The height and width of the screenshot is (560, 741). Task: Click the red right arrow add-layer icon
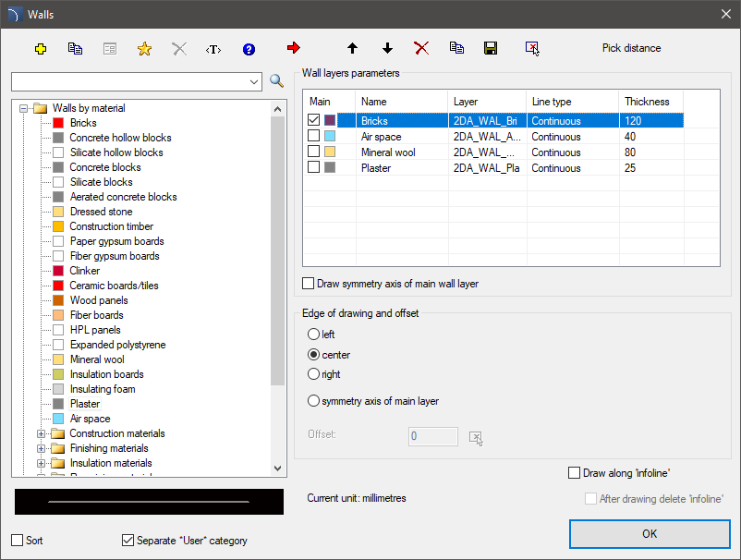294,48
